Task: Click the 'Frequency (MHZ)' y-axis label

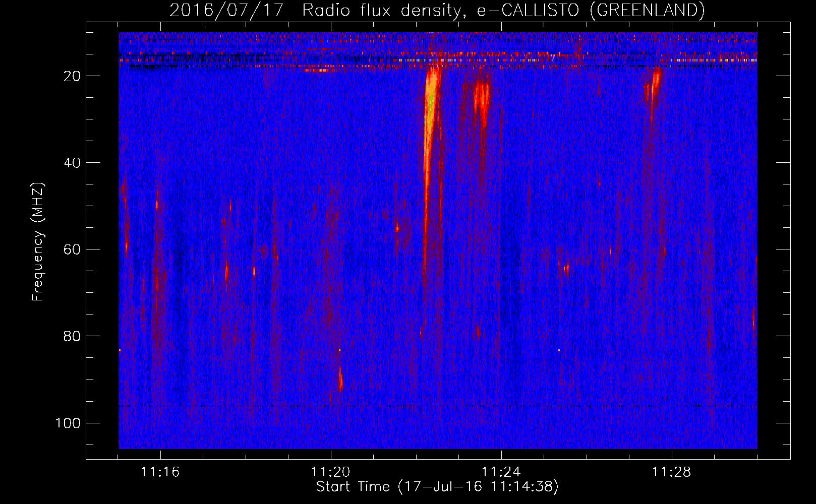Action: pyautogui.click(x=38, y=242)
